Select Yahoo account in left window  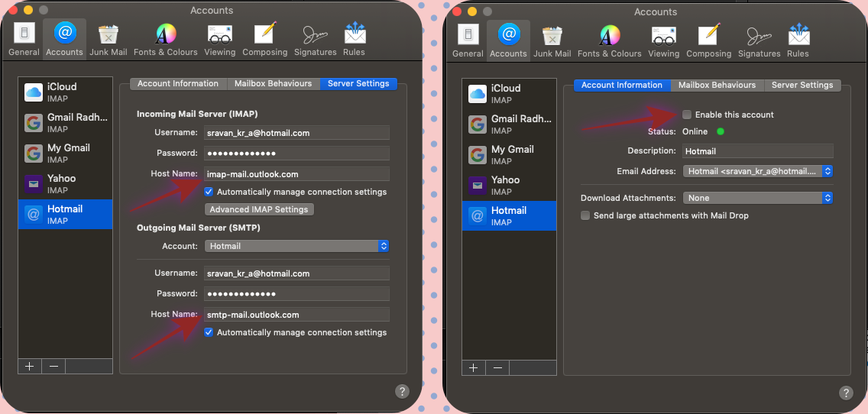point(65,184)
